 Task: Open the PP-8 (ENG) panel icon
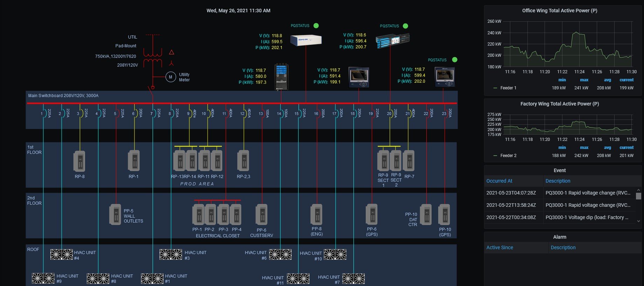[316, 214]
